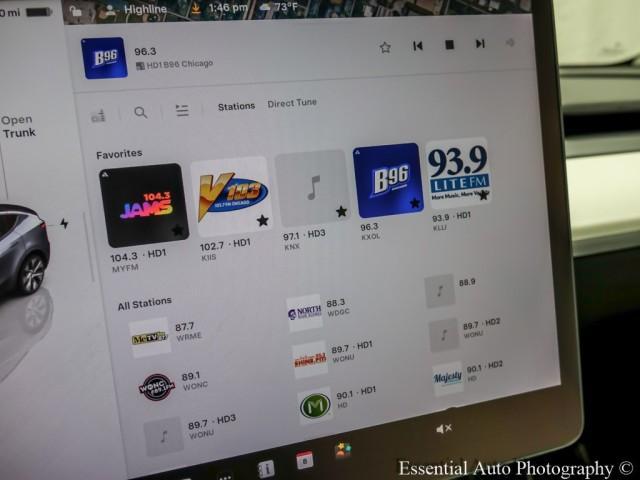Play 104.3 Jams favorite station
Screen dimensions: 640x480
145,205
